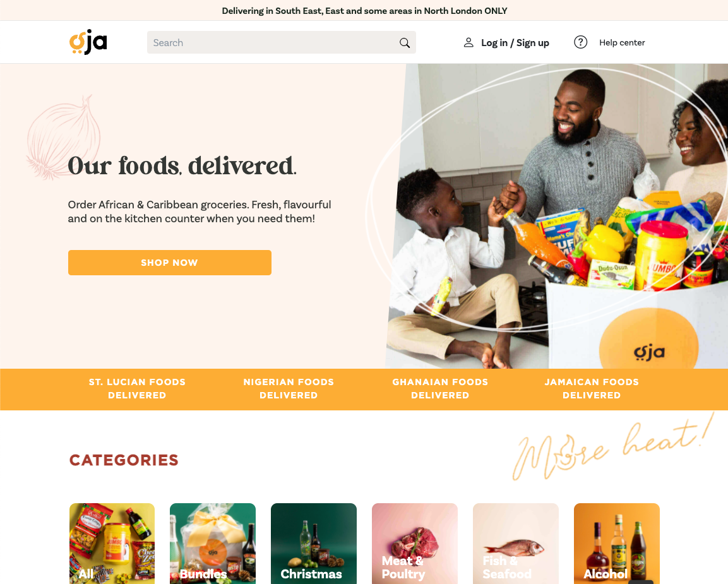Open Log in / Sign up

(x=515, y=43)
